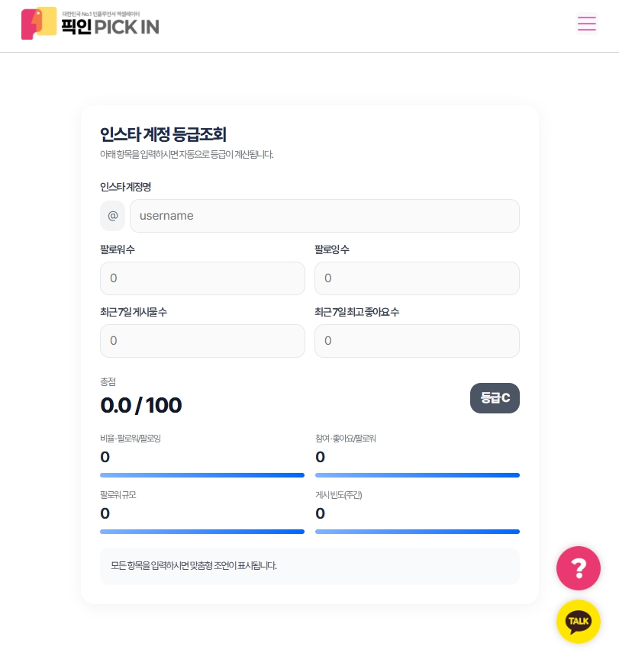This screenshot has height=672, width=619.
Task: Click the 인스타 계정 등급조회 heading
Action: point(163,135)
